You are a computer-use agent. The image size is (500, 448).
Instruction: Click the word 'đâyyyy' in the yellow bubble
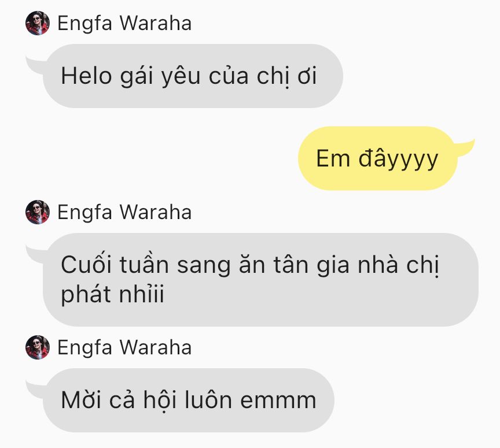point(398,159)
